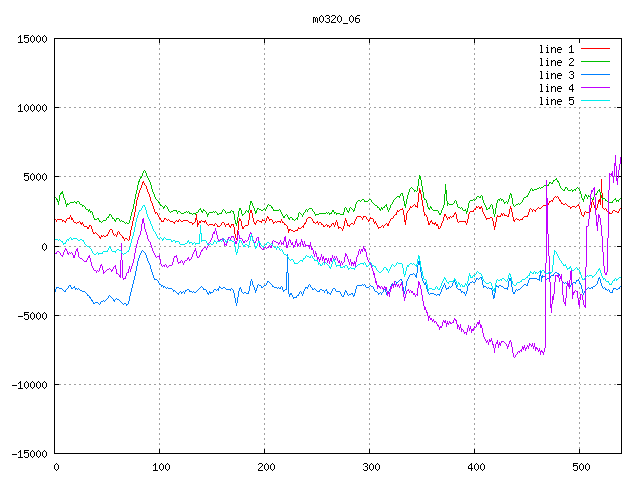Select the 'line 4' legend label

[x=556, y=88]
